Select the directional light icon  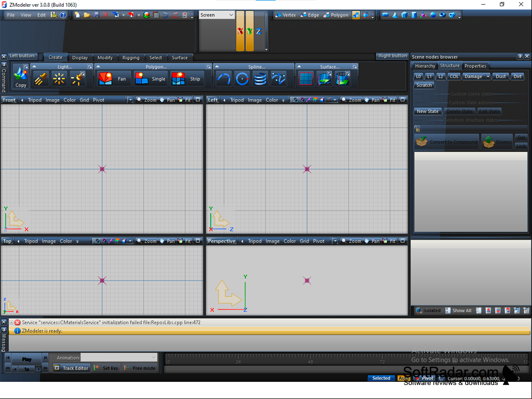tap(40, 79)
